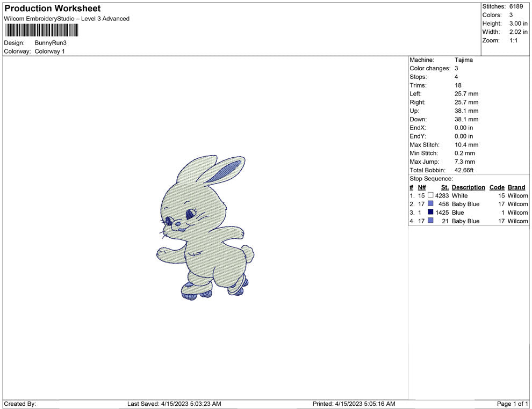Click the stitch count '21' in row 4
Image resolution: width=532 pixels, height=409 pixels.
(445, 221)
